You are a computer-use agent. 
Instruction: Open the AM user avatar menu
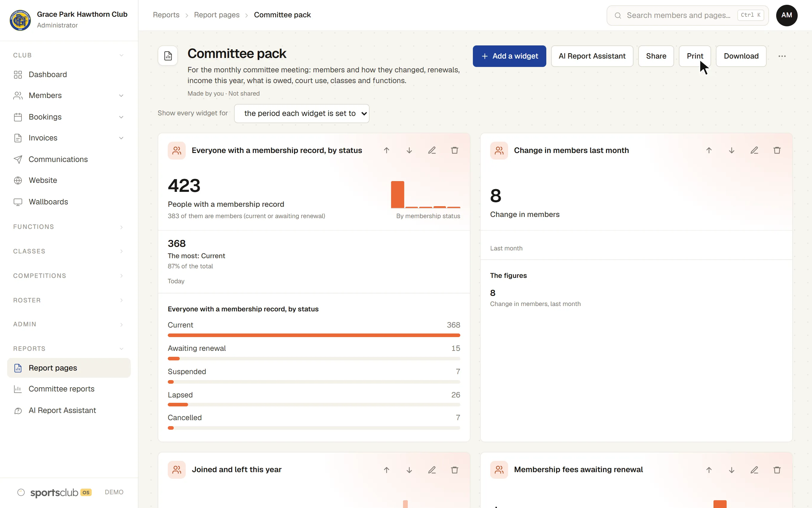point(787,15)
